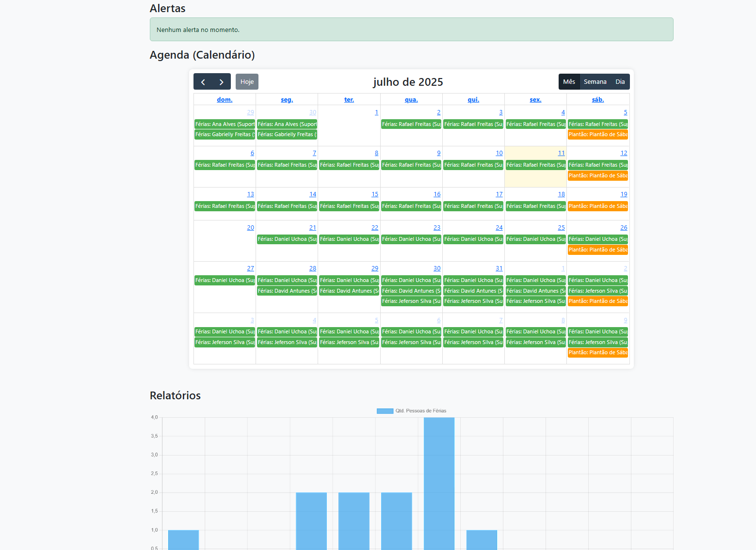The width and height of the screenshot is (756, 550).
Task: Switch calendar to Semana view
Action: (x=595, y=82)
